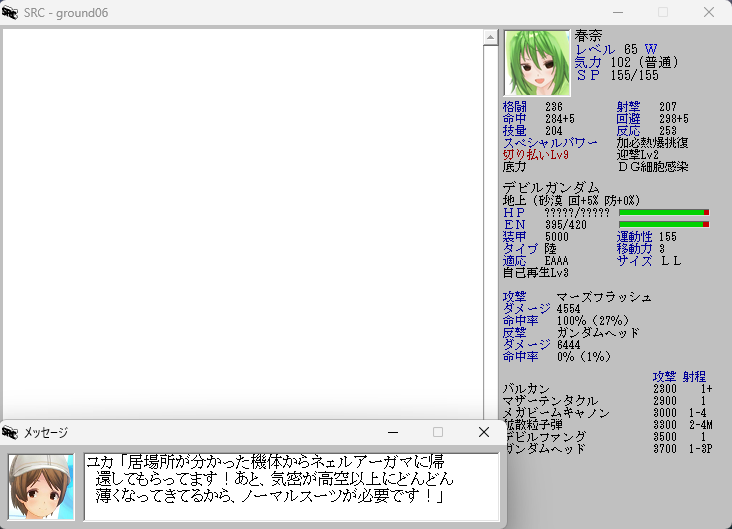Click the スペシャルパワー label
The width and height of the screenshot is (732, 529).
(x=550, y=143)
